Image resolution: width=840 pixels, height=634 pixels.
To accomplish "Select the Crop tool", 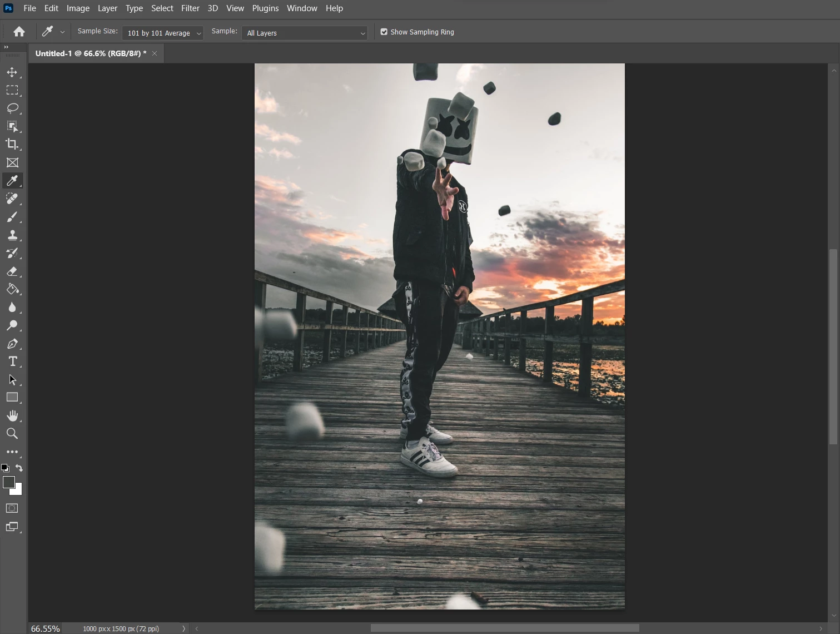I will pyautogui.click(x=12, y=144).
